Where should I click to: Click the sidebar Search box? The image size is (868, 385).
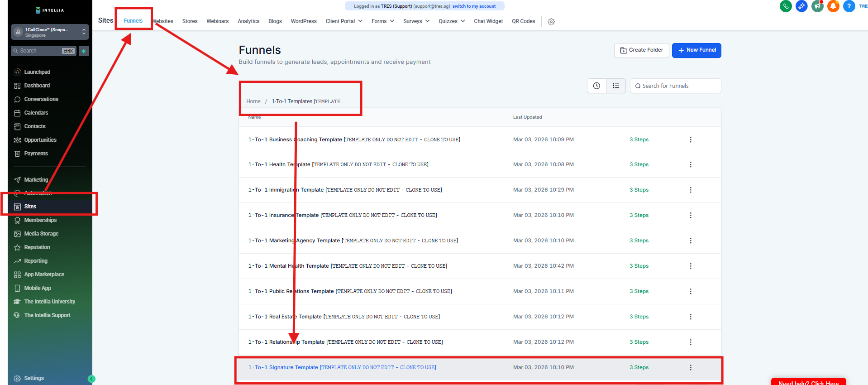click(43, 51)
